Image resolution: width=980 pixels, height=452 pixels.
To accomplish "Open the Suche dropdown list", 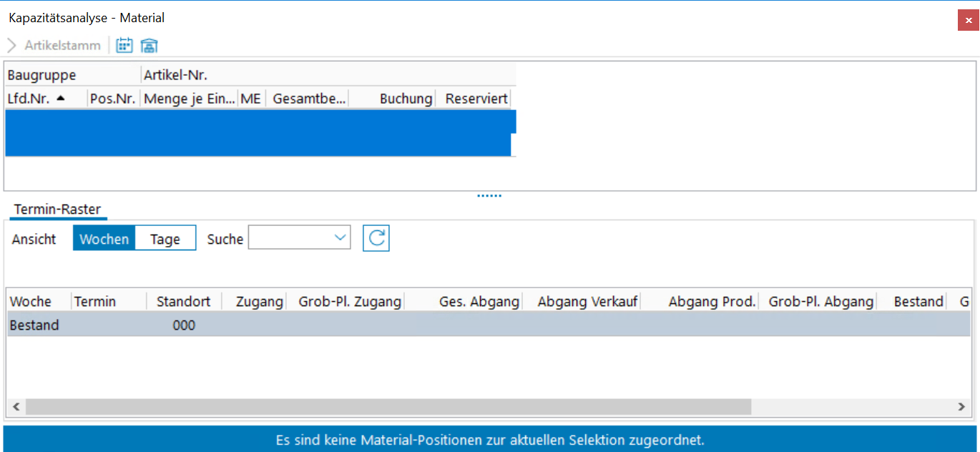I will pos(340,239).
